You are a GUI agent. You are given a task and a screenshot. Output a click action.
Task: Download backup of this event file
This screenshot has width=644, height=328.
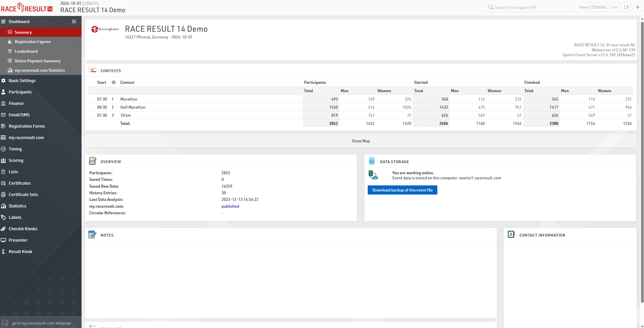402,190
